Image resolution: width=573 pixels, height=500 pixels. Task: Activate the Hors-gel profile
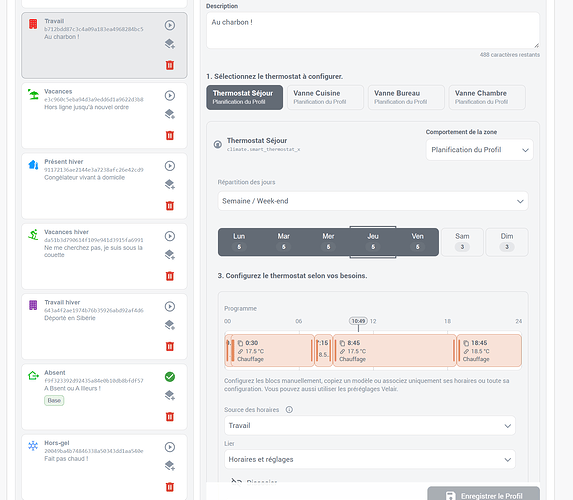170,447
